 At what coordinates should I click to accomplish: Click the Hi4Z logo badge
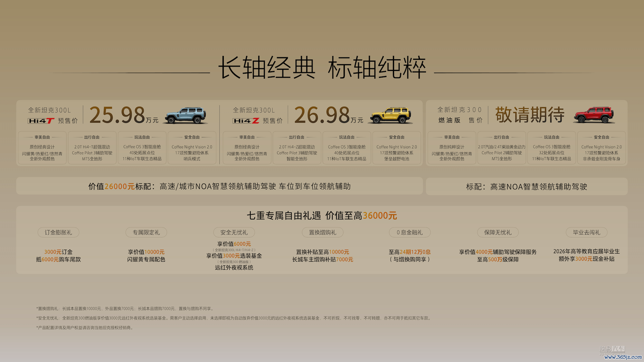(246, 121)
